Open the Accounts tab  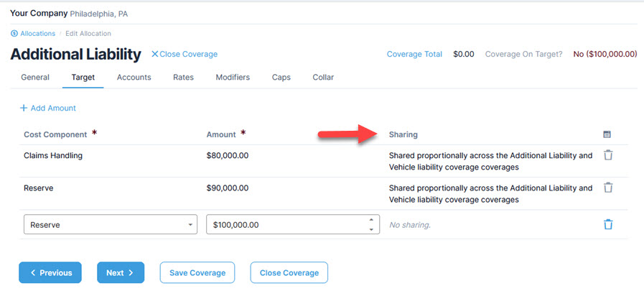[x=134, y=78]
